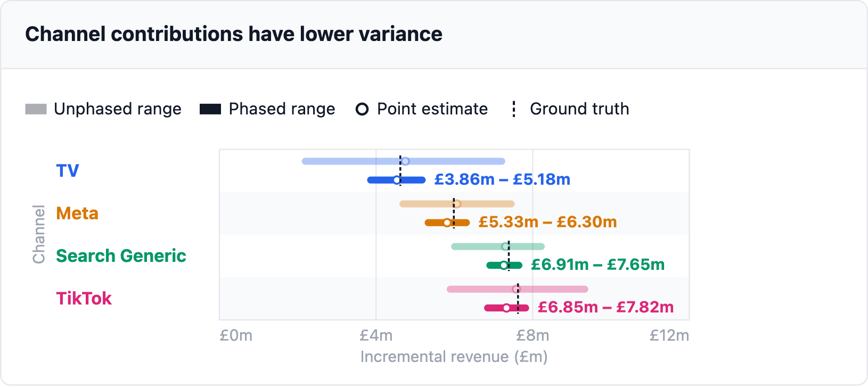This screenshot has width=868, height=387.
Task: Click Search Generic range £6.91m – £7.65m
Action: point(597,265)
